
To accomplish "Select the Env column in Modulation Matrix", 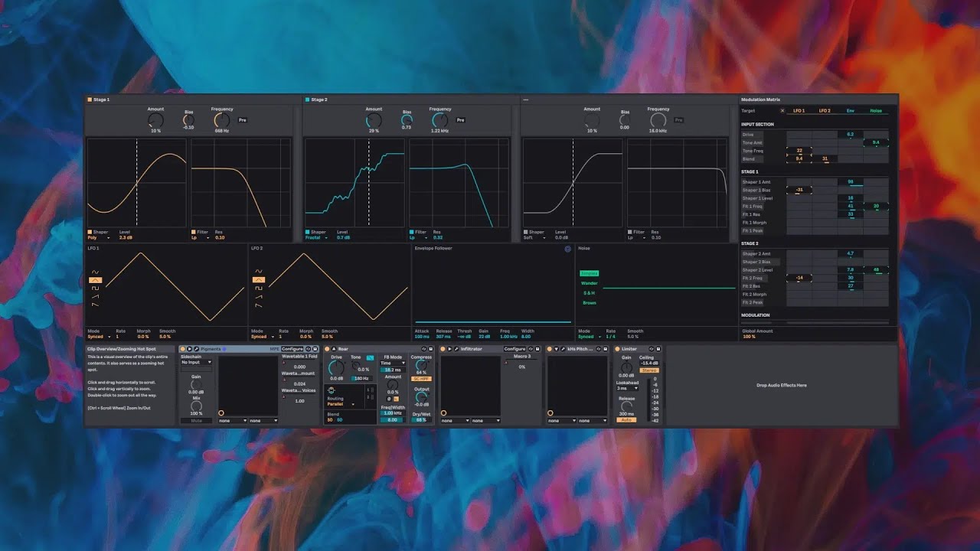I will point(850,110).
